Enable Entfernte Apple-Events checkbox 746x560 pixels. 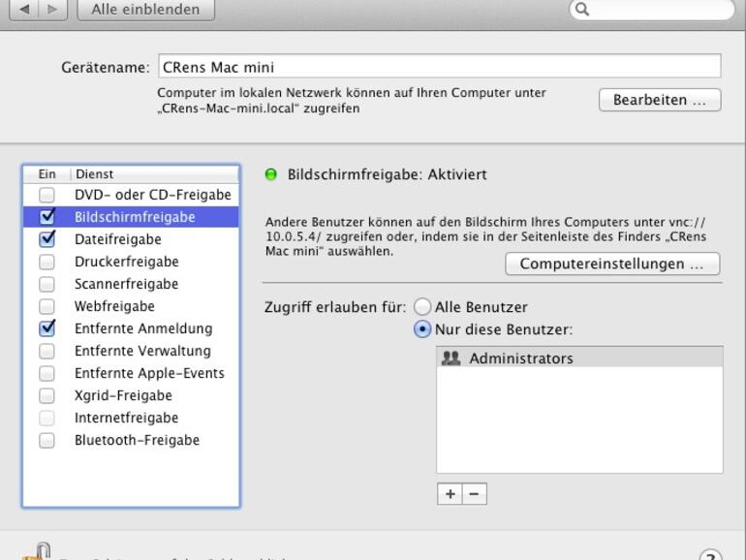(x=47, y=373)
